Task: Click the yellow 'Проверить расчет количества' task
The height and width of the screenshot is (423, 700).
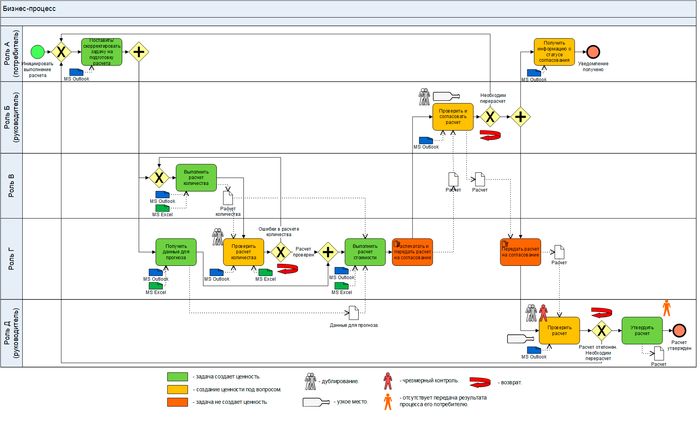Action: tap(244, 251)
